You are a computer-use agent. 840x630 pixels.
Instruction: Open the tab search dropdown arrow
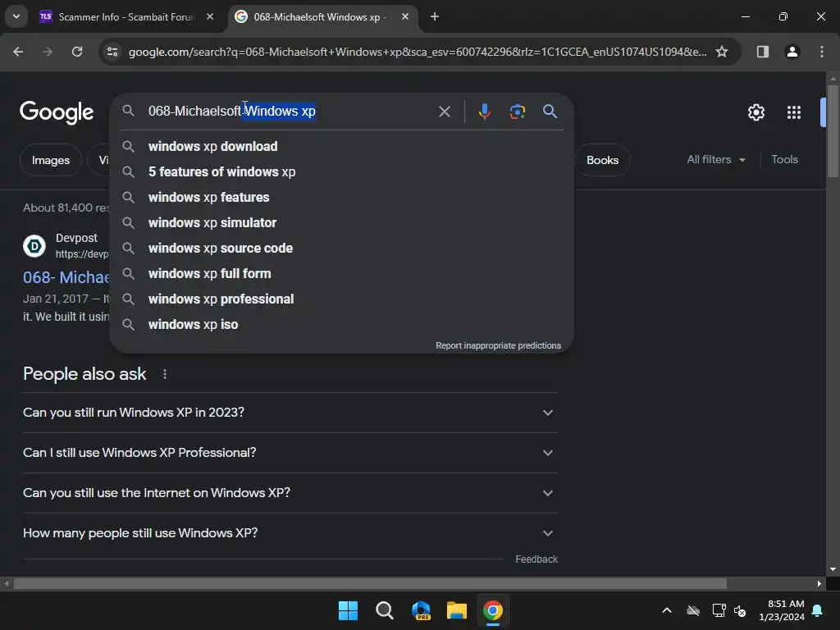[16, 16]
